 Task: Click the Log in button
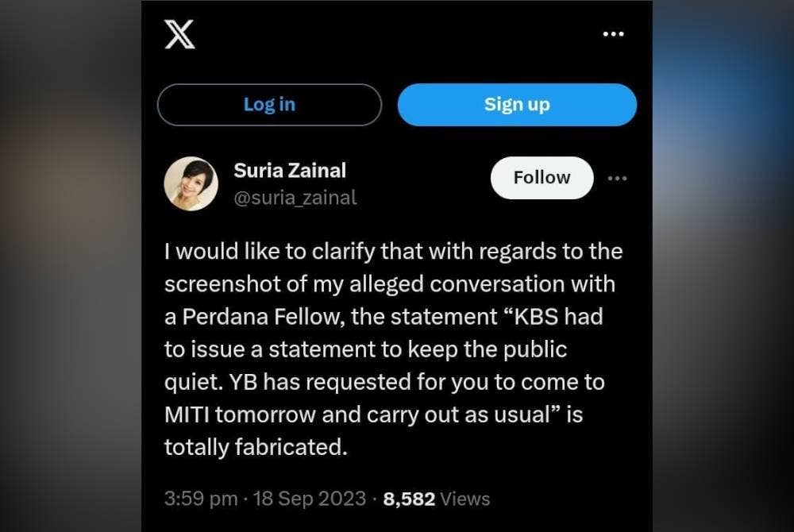pyautogui.click(x=269, y=104)
